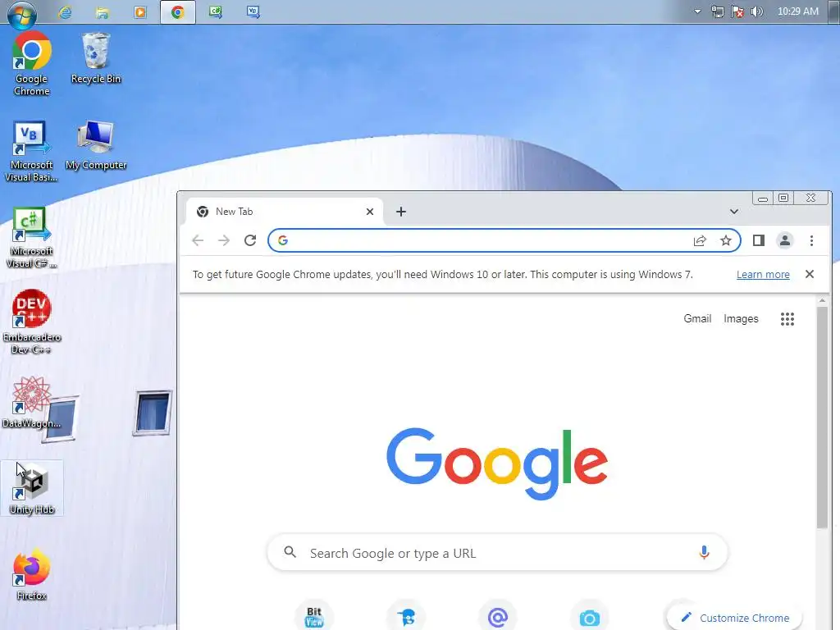The image size is (840, 630).
Task: Click the Google logo
Action: pyautogui.click(x=497, y=463)
